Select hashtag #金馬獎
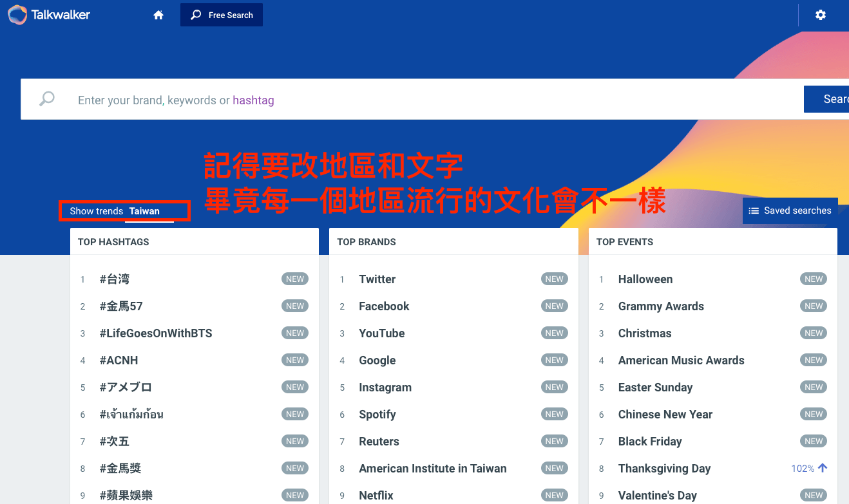 [120, 469]
